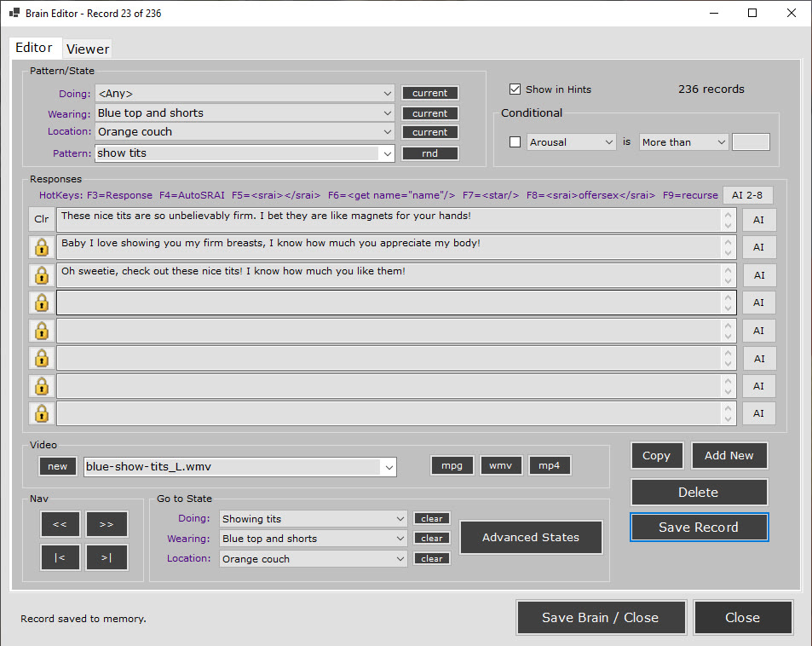
Task: Click current button beside Location
Action: (429, 132)
